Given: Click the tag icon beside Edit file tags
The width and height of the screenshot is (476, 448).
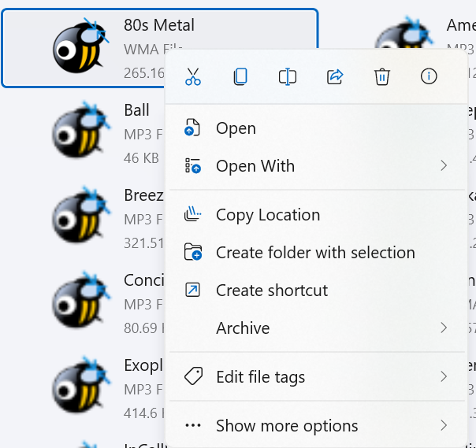Looking at the screenshot, I should click(x=193, y=376).
